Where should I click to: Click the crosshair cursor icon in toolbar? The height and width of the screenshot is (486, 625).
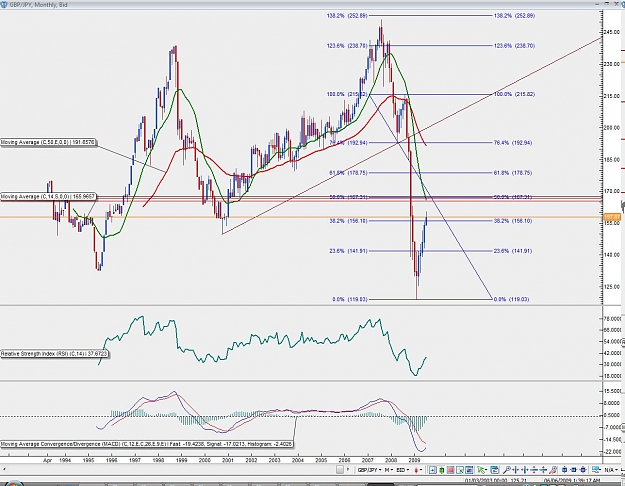(432, 470)
